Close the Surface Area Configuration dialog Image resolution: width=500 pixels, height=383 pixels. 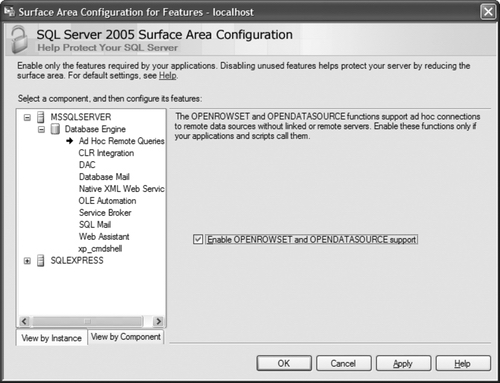pyautogui.click(x=488, y=12)
